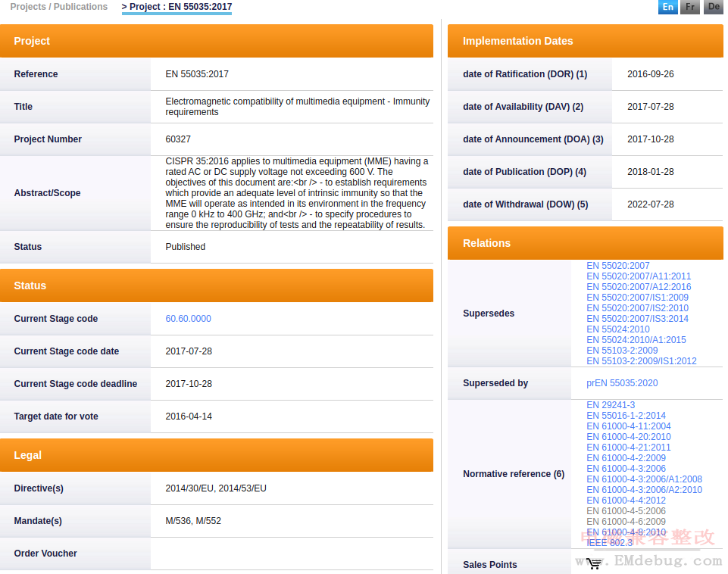Select the Project : EN 55035:2017 tab
The width and height of the screenshot is (728, 574).
(x=177, y=7)
